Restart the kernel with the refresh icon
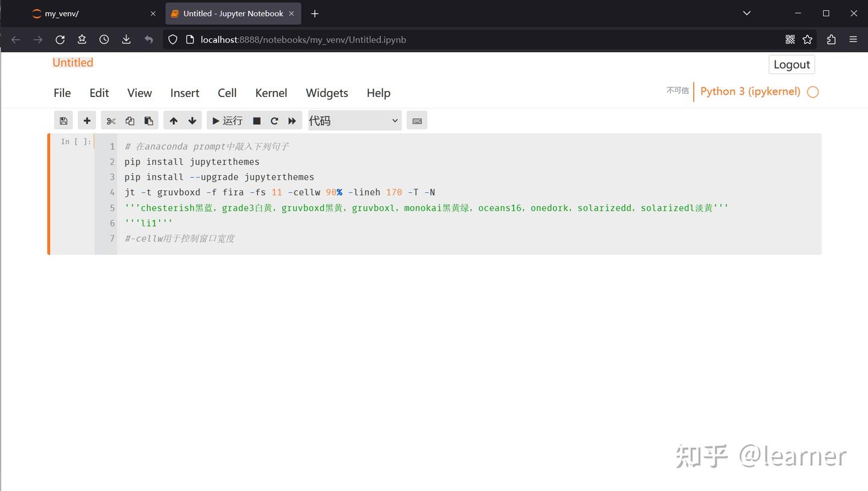The width and height of the screenshot is (868, 491). coord(274,120)
